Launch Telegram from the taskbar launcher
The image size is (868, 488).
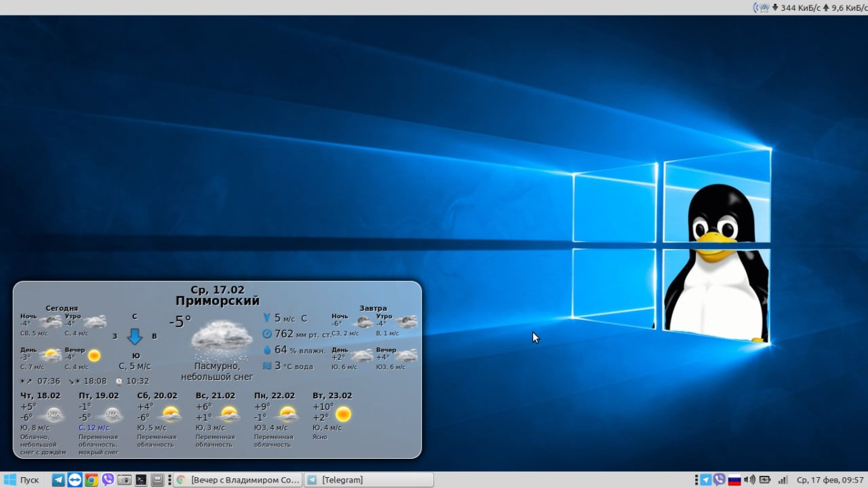58,480
